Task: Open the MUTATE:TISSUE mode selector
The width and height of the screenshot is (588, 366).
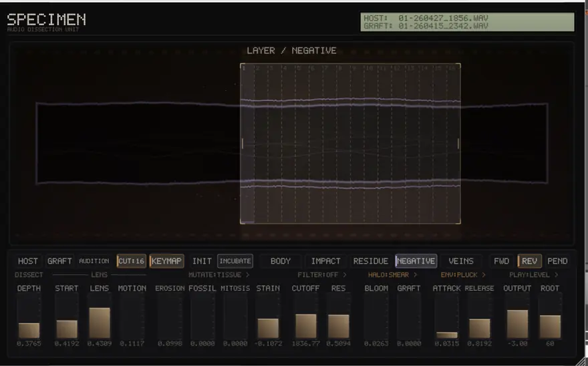Action: (x=219, y=275)
